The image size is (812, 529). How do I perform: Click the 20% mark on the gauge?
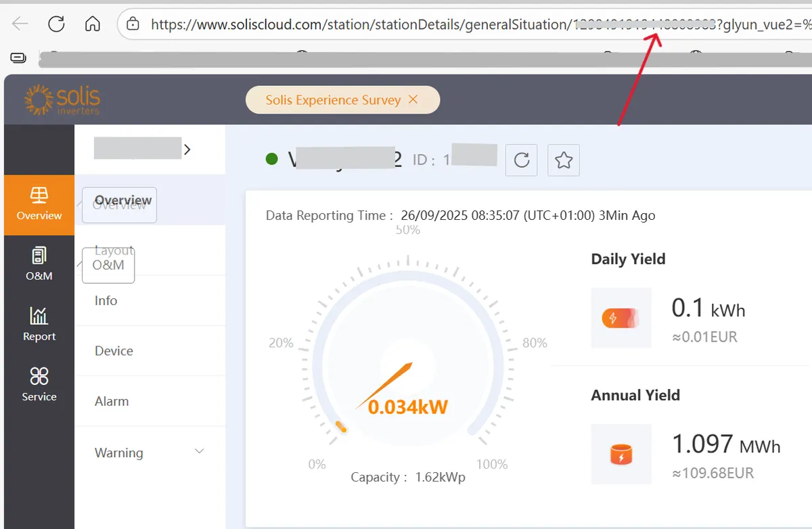281,343
